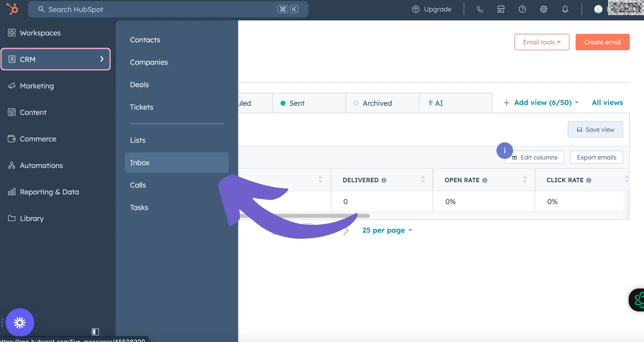Sort by the Delivered column arrows
Viewport: 644px width, 342px height.
coord(423,179)
